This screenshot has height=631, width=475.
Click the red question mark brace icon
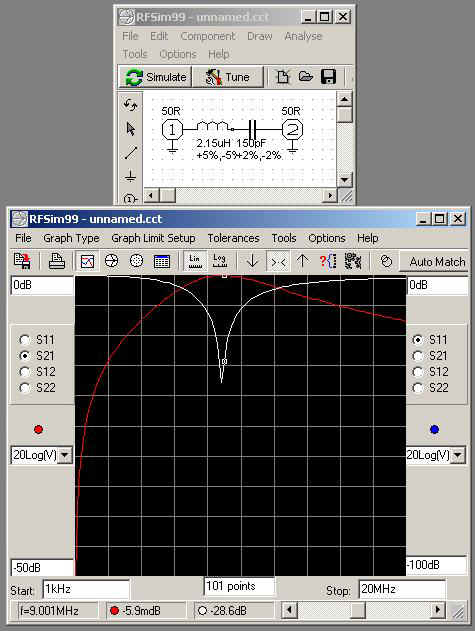tap(328, 261)
